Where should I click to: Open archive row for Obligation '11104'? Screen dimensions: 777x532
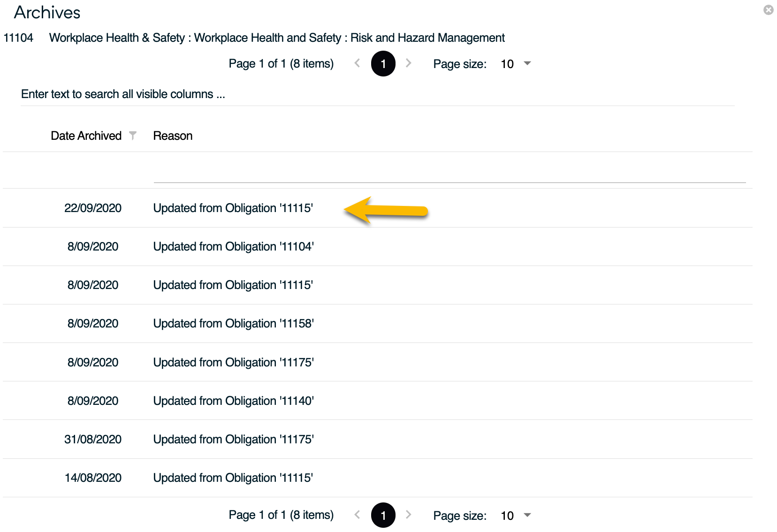[x=233, y=247]
